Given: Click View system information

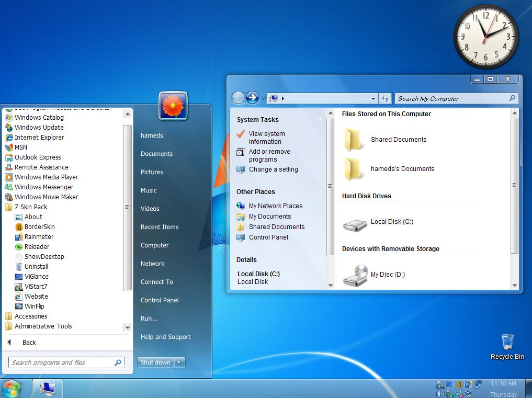Looking at the screenshot, I should pos(267,138).
